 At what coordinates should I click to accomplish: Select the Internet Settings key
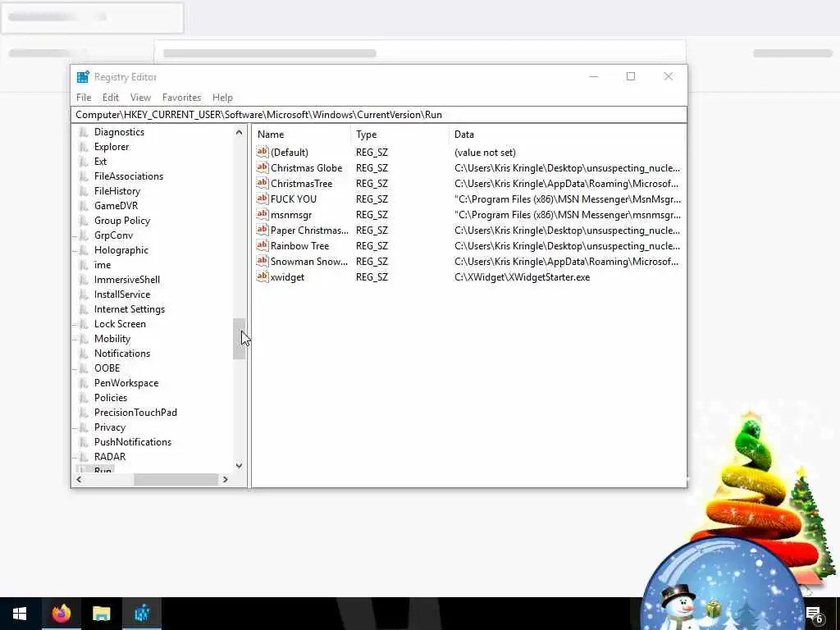tap(129, 309)
